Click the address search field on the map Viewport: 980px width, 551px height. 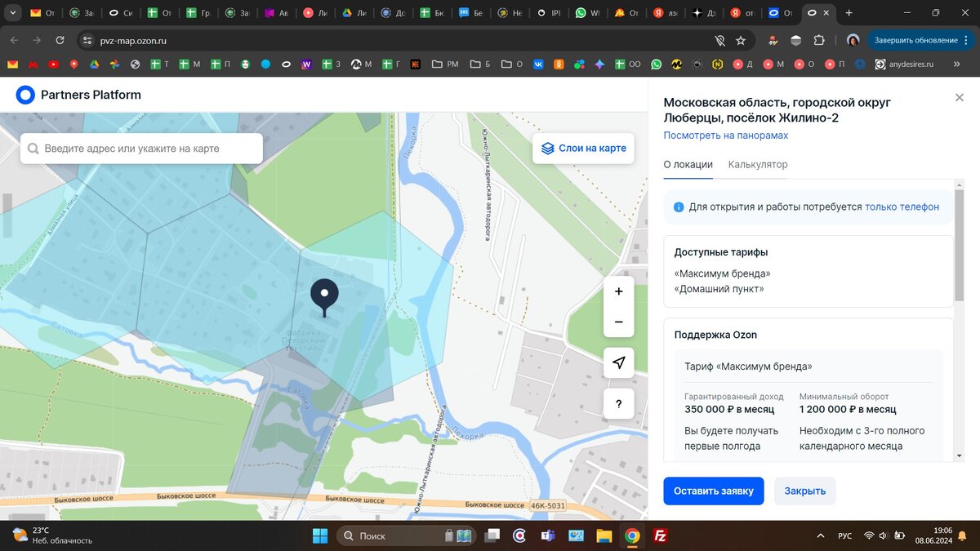tap(142, 149)
